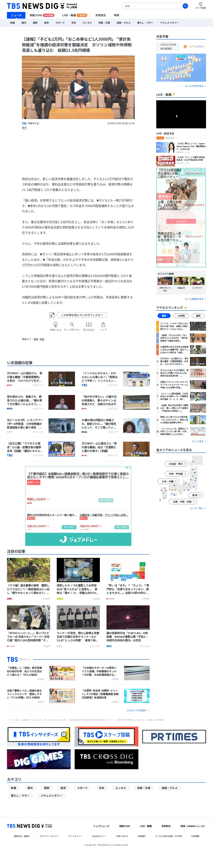Open エンタメ in the sub navigation
Viewport: 213px width, 868px height.
[87, 23]
